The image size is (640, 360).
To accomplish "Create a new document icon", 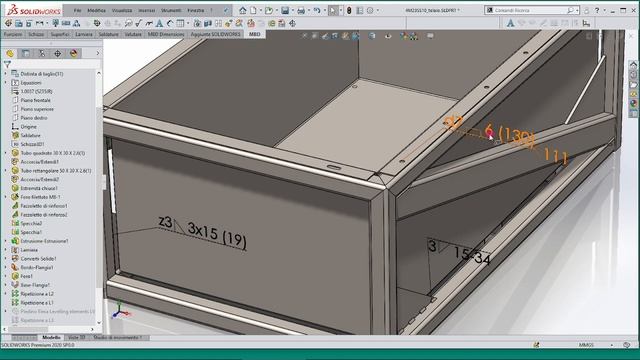I will point(253,11).
